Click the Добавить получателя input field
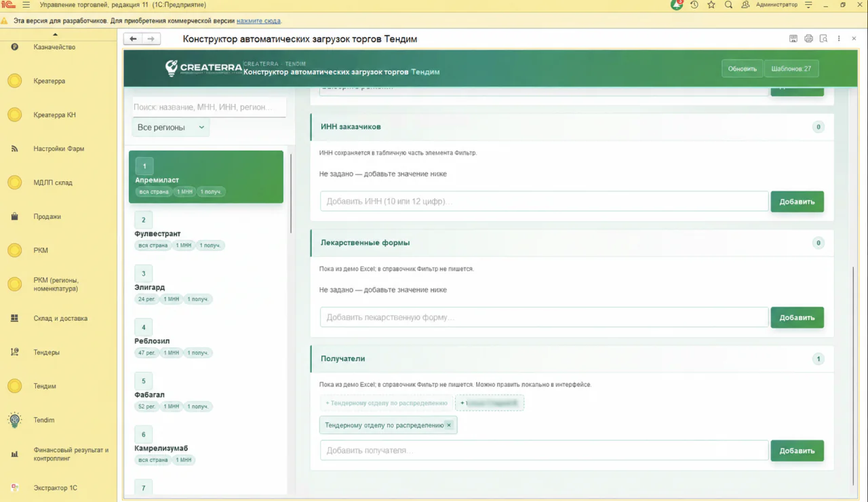Viewport: 868px width, 502px height. pyautogui.click(x=544, y=450)
